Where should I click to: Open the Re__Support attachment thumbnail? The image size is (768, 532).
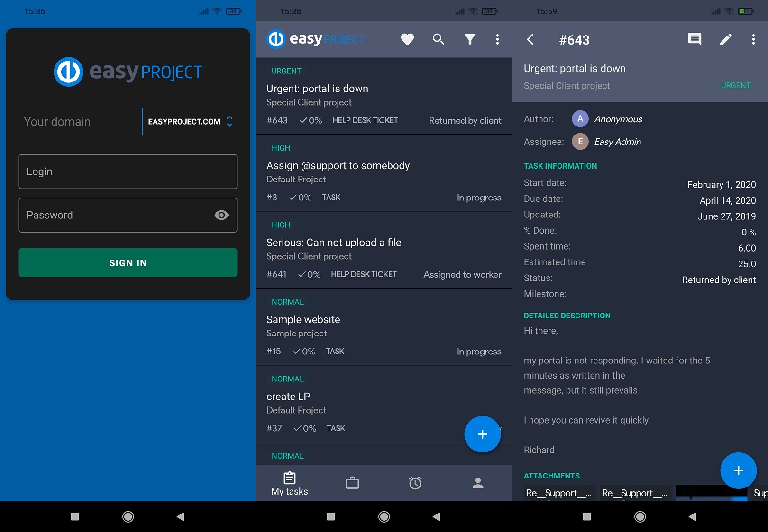pyautogui.click(x=558, y=494)
